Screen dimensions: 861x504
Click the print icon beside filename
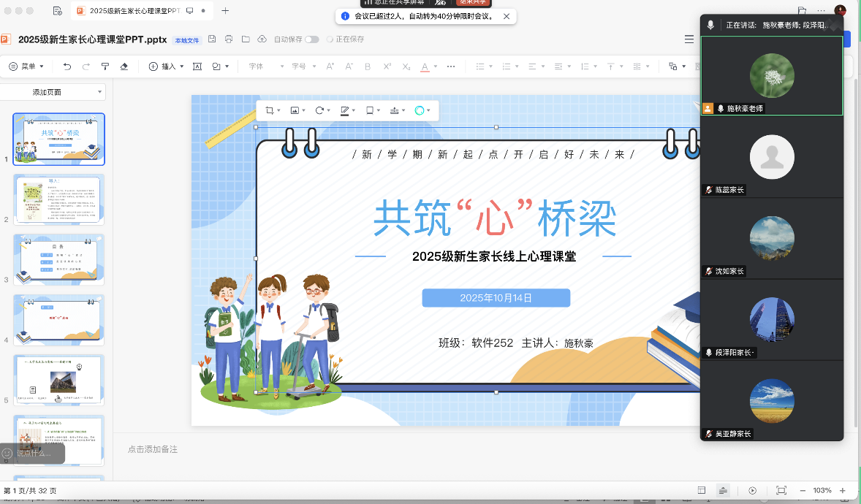[229, 39]
